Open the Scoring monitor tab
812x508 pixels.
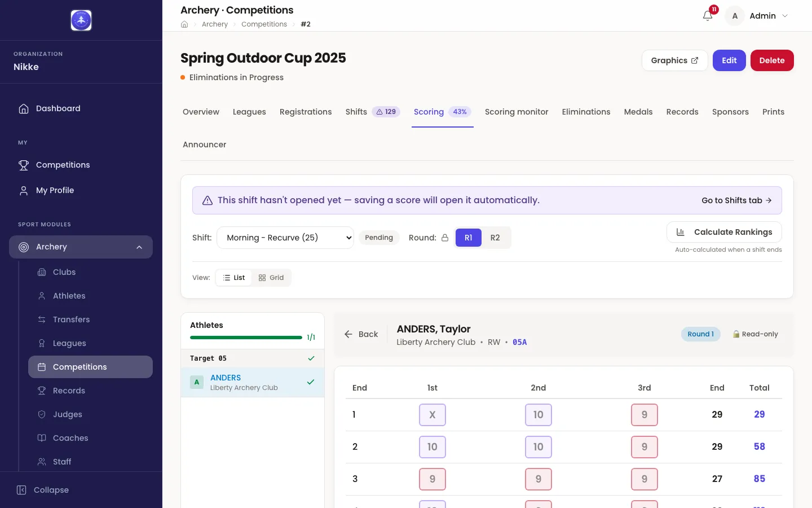[517, 112]
